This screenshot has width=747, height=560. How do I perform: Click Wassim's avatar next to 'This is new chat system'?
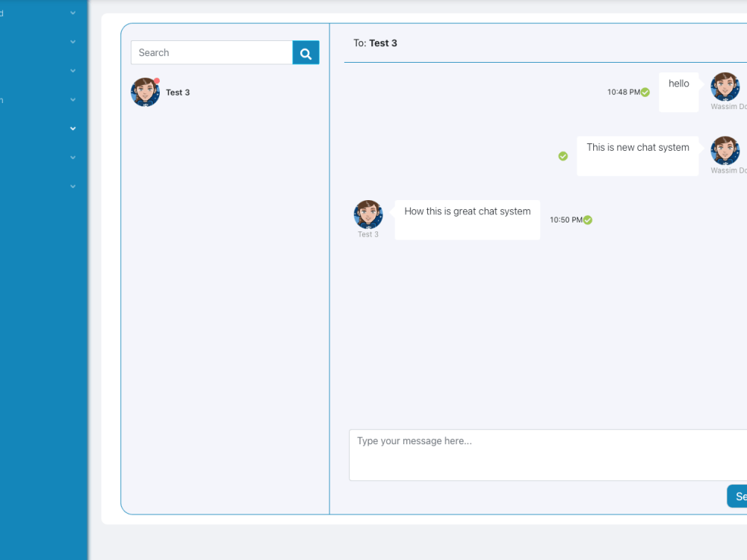[724, 150]
